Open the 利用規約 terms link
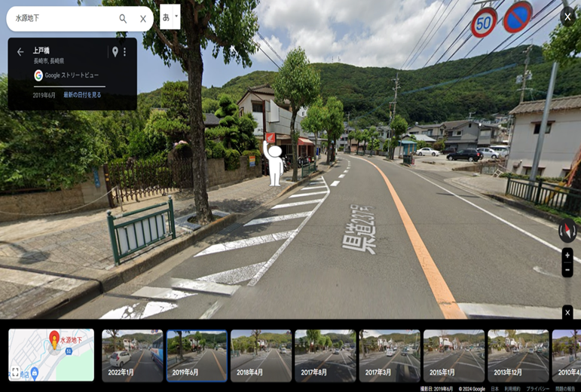 click(x=512, y=388)
